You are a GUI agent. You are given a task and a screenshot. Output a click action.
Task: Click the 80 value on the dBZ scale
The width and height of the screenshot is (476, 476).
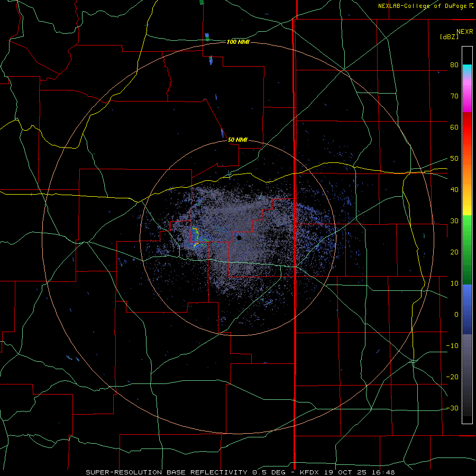[x=454, y=65]
